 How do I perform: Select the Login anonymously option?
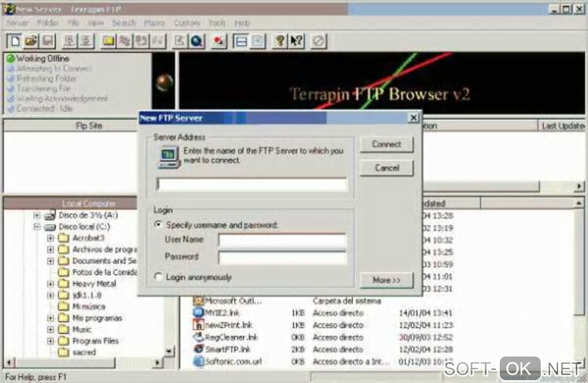pos(159,277)
